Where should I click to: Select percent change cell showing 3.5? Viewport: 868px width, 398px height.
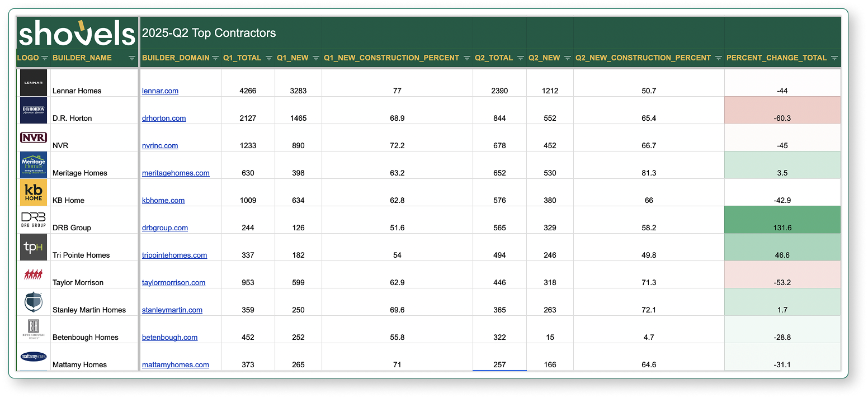point(782,165)
